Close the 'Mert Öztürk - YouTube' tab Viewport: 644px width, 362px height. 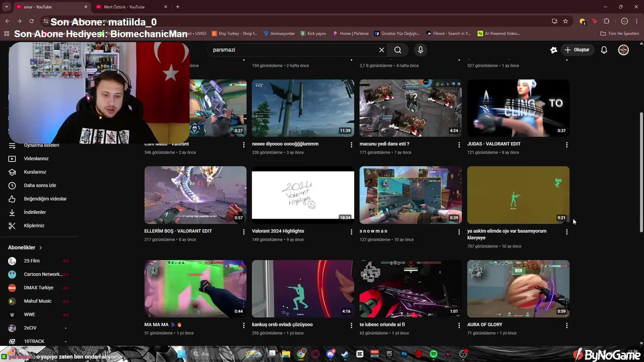(x=166, y=7)
